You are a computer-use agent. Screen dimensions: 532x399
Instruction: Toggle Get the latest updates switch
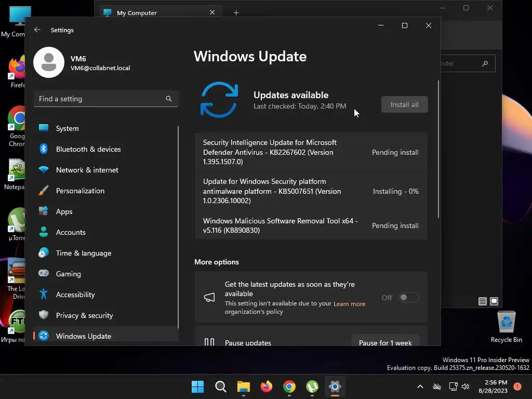408,298
